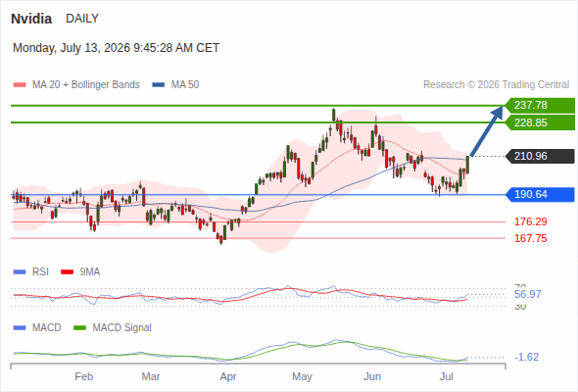Click the 9MA legend color swatch
The image size is (578, 392).
(67, 272)
